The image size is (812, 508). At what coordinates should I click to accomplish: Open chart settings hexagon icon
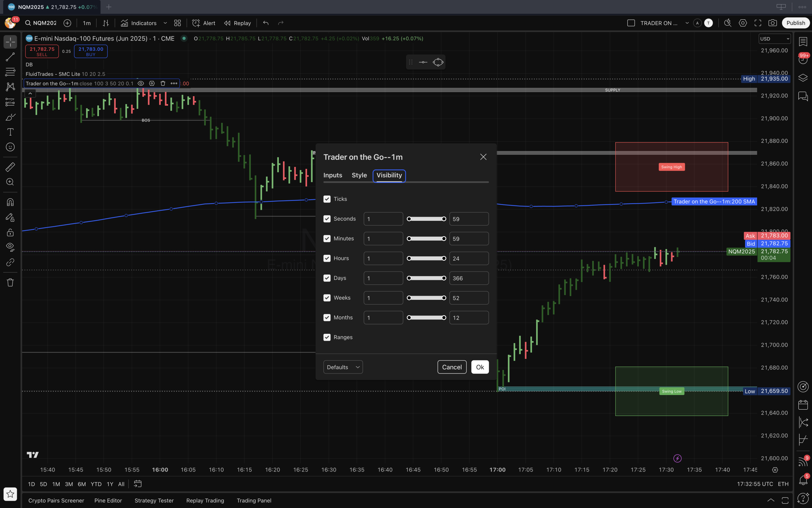743,23
